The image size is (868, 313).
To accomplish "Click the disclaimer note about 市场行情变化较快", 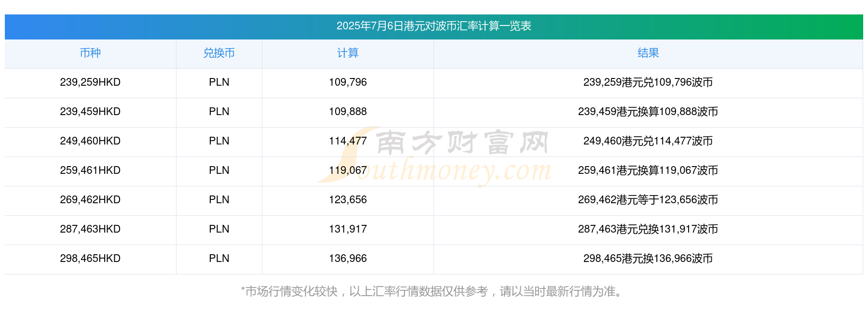I will pos(433,291).
